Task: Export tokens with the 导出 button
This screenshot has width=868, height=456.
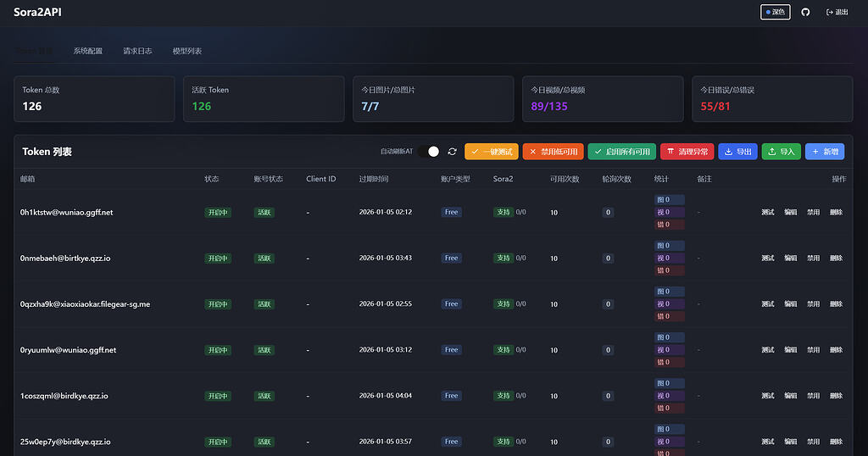Action: click(x=738, y=152)
